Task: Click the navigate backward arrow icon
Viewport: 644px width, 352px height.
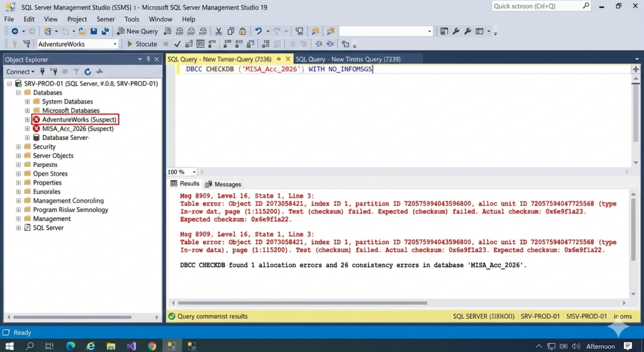Action: point(15,31)
